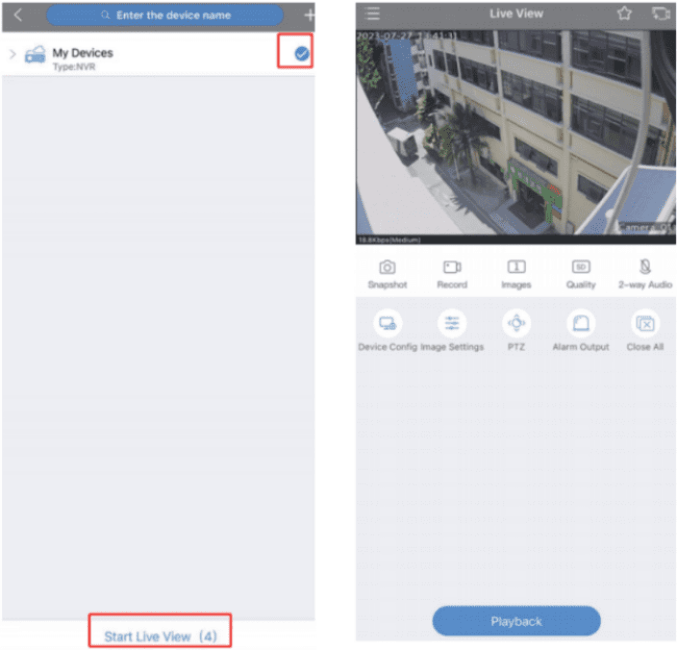The height and width of the screenshot is (650, 677).
Task: Mark favorite using the star icon
Action: [624, 14]
